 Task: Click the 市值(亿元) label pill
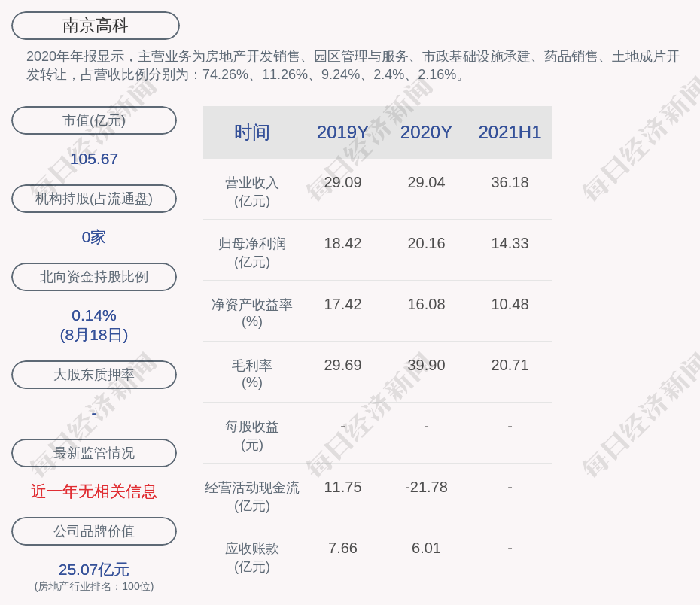(94, 120)
